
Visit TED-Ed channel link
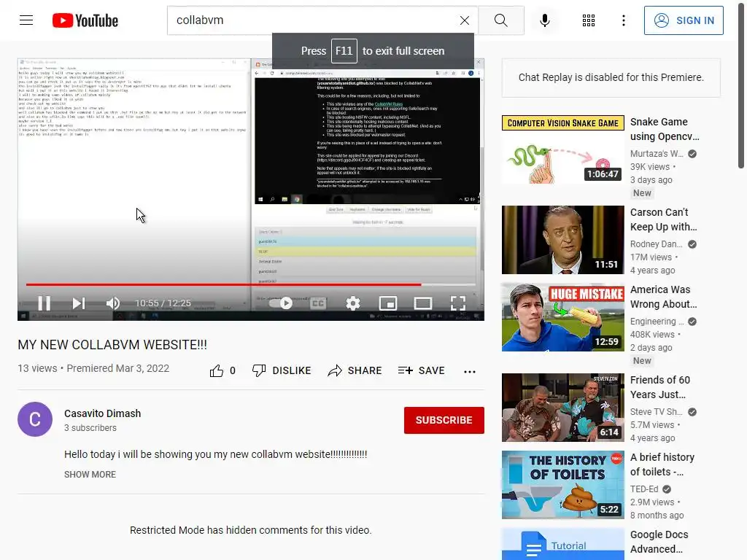(644, 489)
